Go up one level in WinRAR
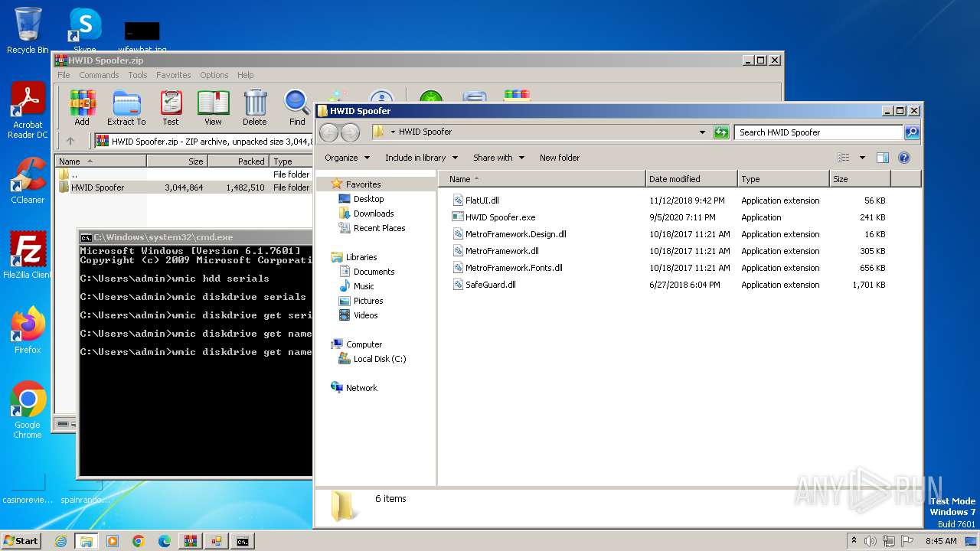980x551 pixels. [x=70, y=141]
